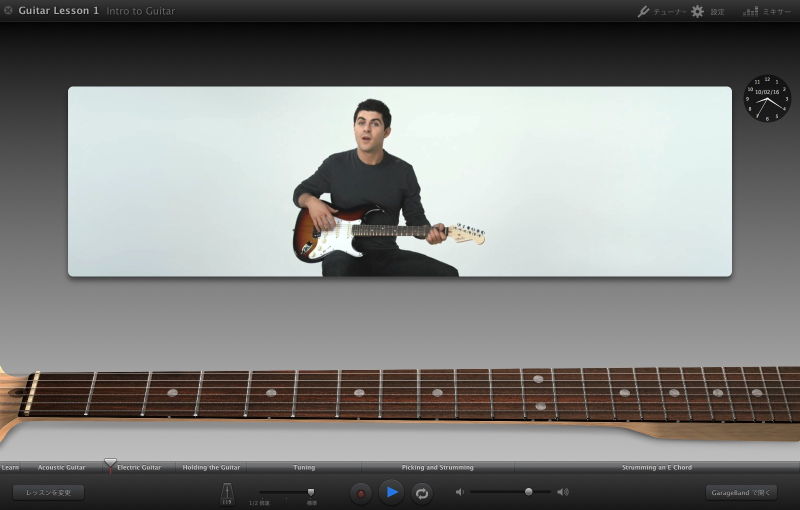Click the playback speed slider
This screenshot has width=800, height=510.
288,492
